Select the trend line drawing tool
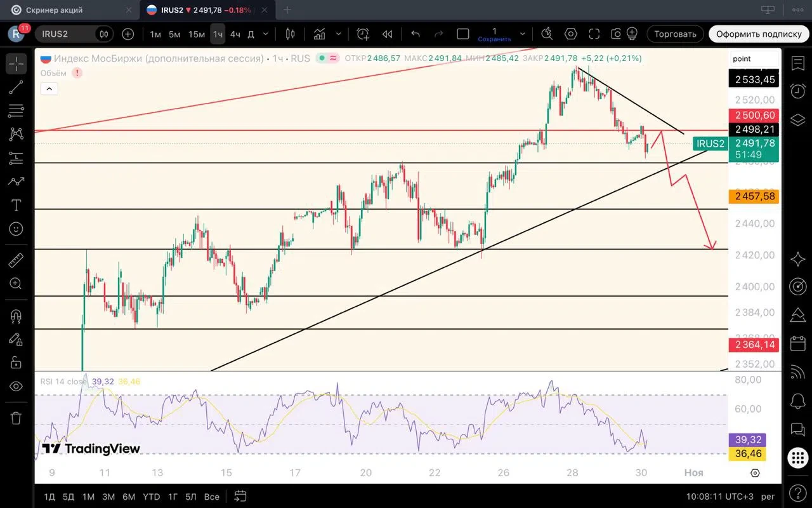812x508 pixels. [x=16, y=88]
